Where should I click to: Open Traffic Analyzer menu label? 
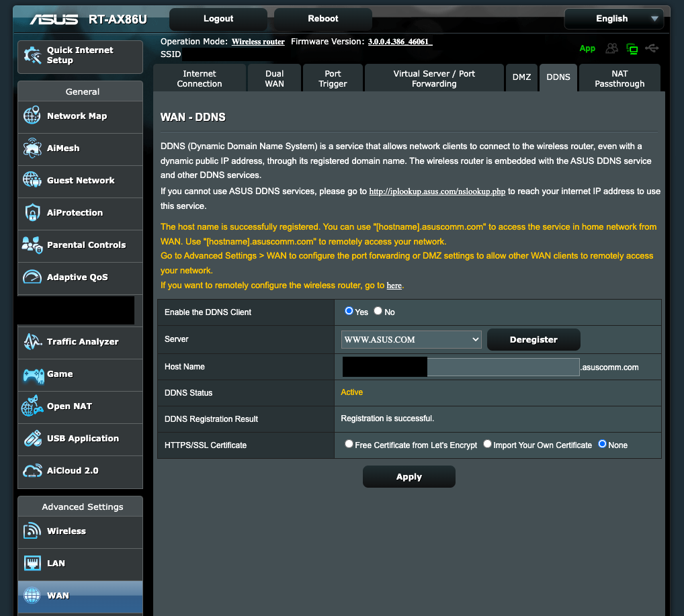coord(83,342)
